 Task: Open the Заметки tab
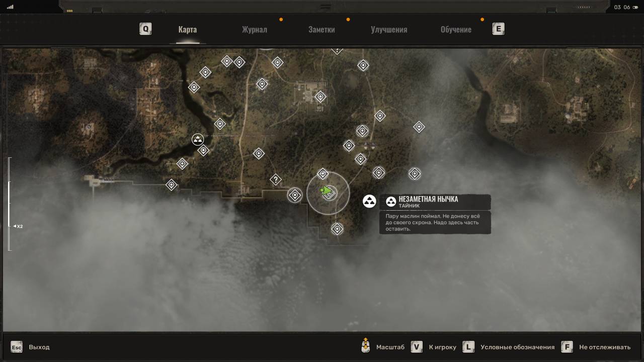pyautogui.click(x=321, y=29)
